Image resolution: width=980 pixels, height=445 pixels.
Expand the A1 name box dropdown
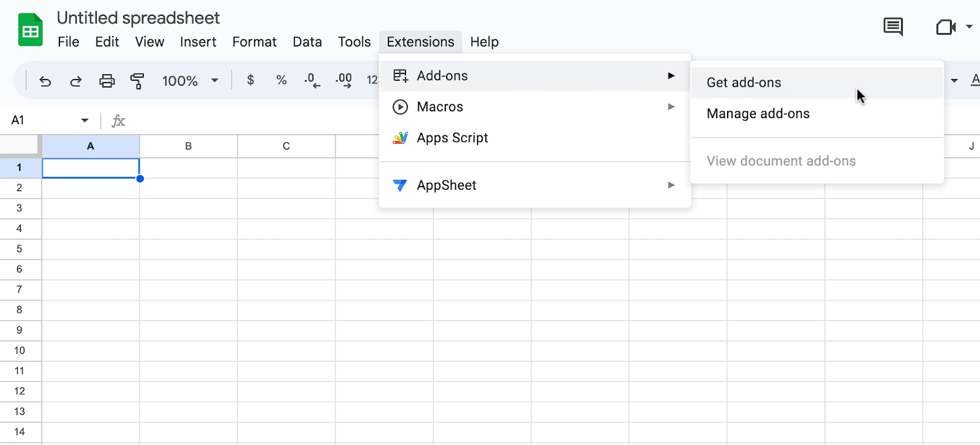coord(85,121)
